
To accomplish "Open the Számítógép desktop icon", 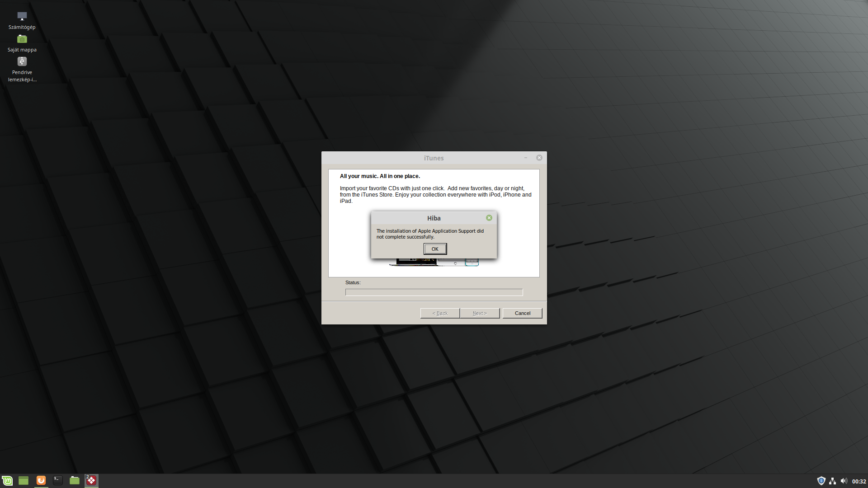I will tap(22, 20).
